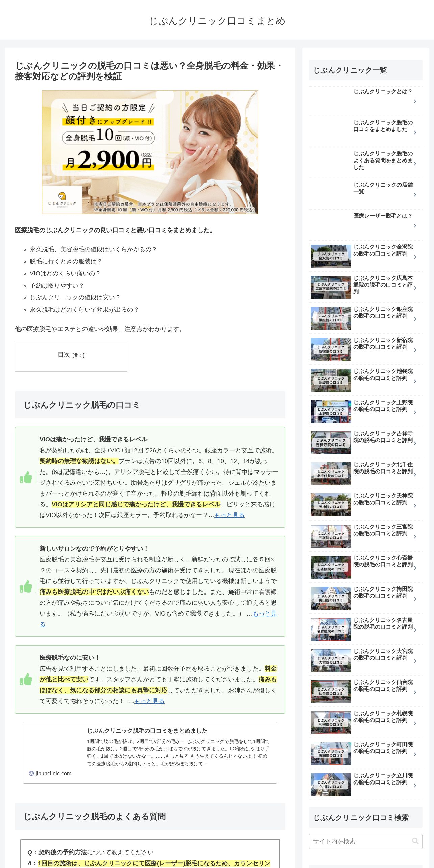Click the 北千住院の口コミ thumbnail
Viewport: 434px width, 868px height.
(331, 474)
